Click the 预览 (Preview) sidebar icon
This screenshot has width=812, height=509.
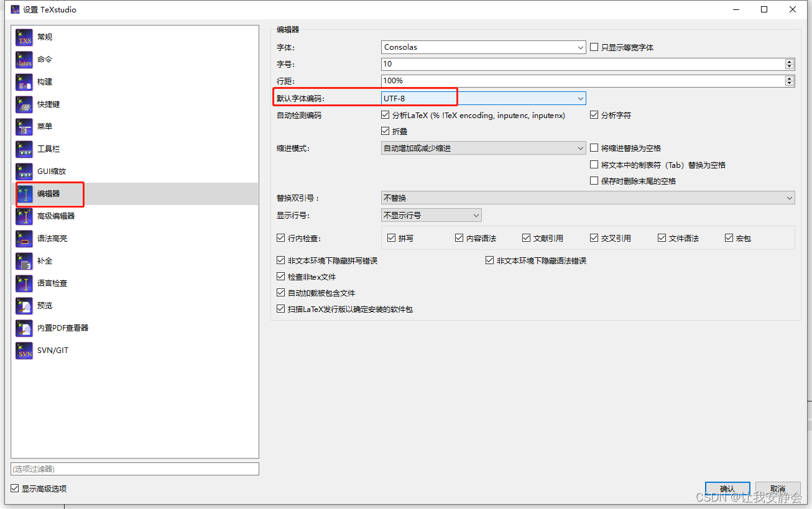click(x=24, y=306)
